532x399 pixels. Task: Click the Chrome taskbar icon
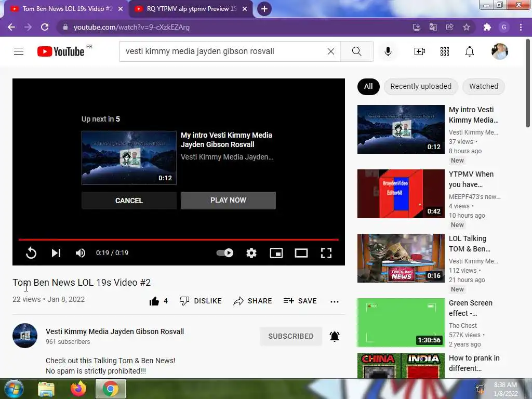coord(111,389)
